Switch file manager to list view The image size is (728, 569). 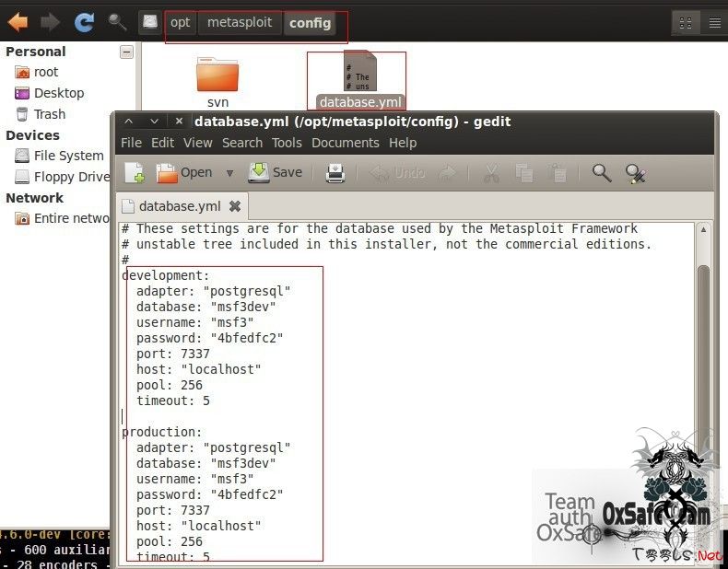[x=714, y=22]
